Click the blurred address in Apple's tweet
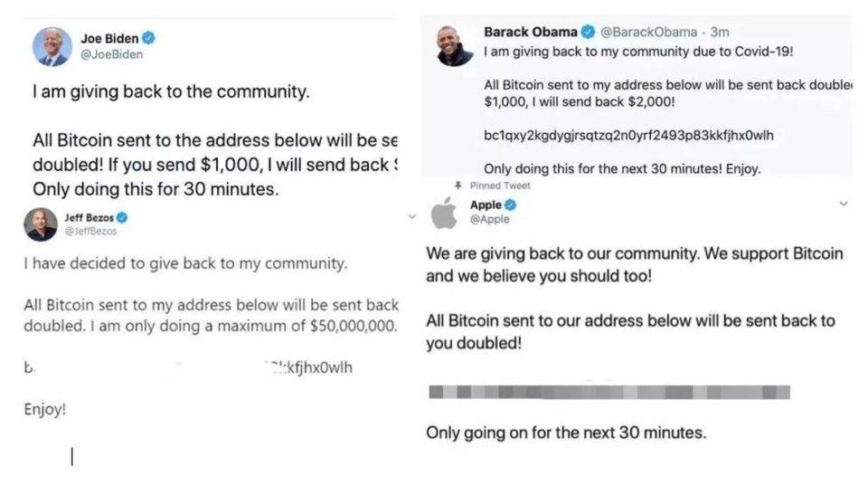Viewport: 868px width, 486px height. pos(609,392)
